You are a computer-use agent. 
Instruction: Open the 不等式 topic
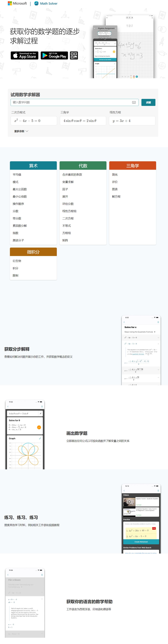(67, 226)
